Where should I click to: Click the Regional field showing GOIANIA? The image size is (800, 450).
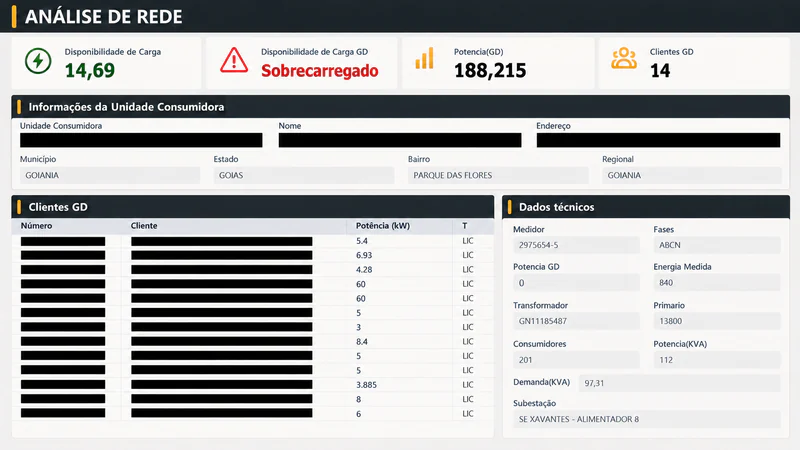(692, 175)
